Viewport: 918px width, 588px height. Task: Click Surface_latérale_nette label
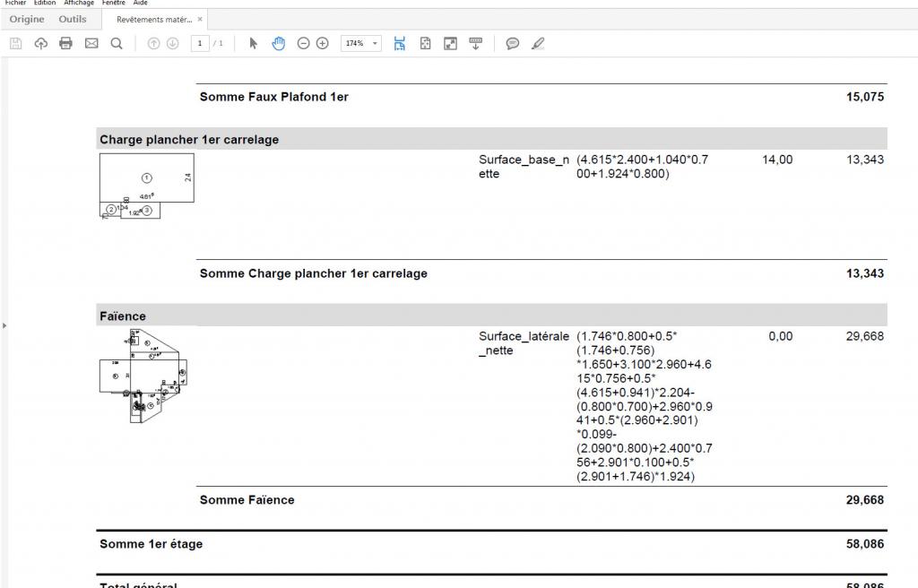[524, 343]
